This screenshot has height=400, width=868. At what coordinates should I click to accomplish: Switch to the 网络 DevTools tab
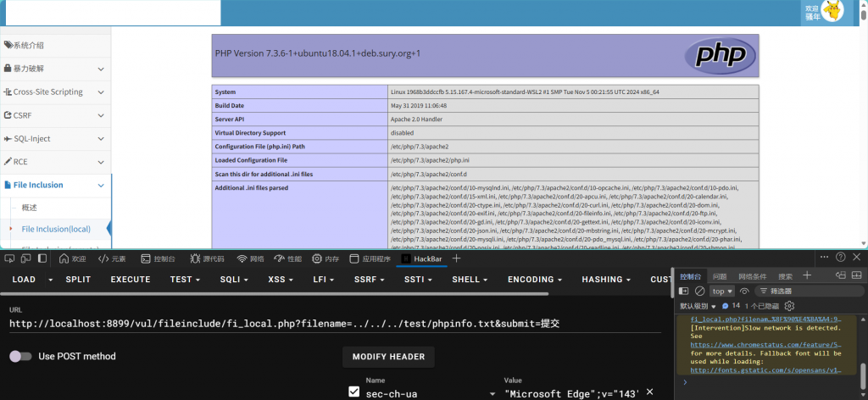click(250, 258)
